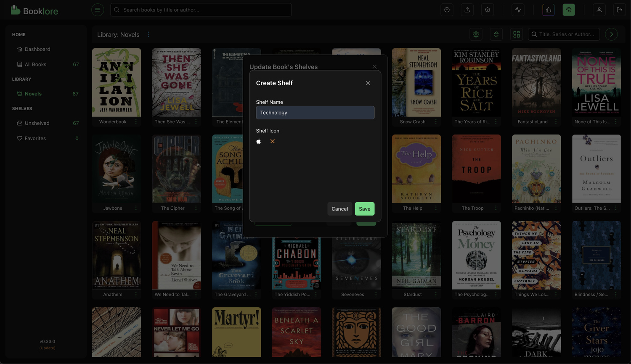The height and width of the screenshot is (364, 631).
Task: Click the add plus-circle icon in header
Action: [x=447, y=10]
